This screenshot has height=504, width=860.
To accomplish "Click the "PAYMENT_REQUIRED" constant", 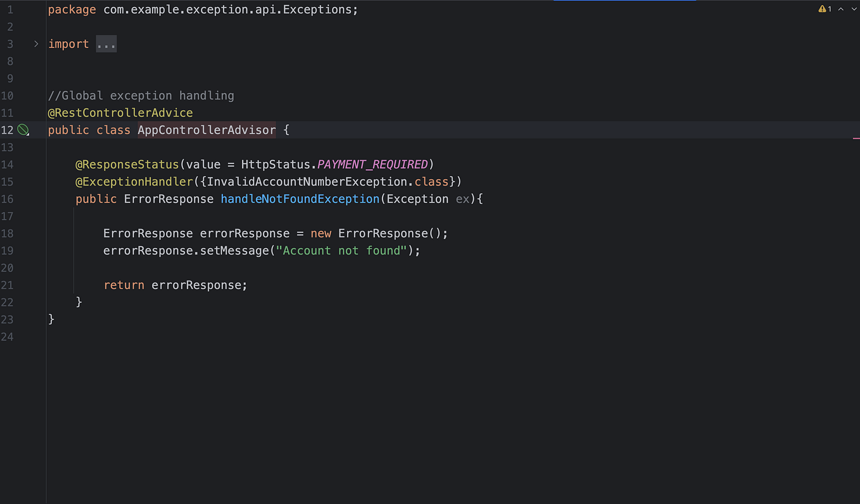I will point(372,165).
